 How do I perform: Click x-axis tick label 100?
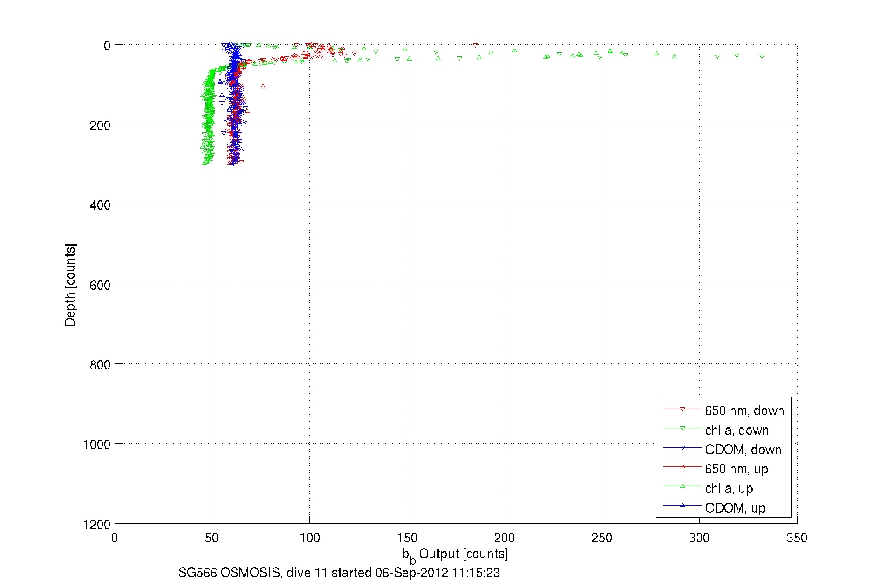(310, 538)
